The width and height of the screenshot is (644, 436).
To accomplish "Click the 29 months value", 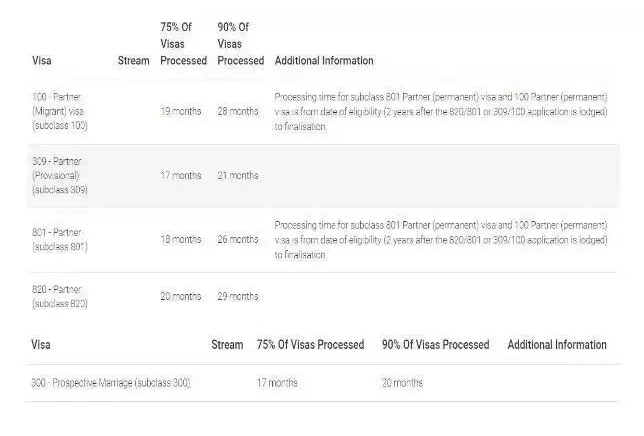I will [238, 296].
